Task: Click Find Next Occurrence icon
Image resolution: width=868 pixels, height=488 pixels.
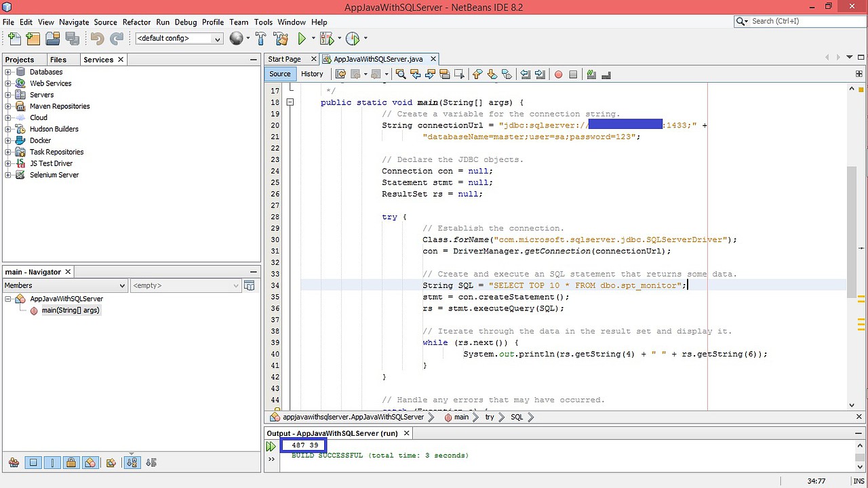Action: coord(430,74)
